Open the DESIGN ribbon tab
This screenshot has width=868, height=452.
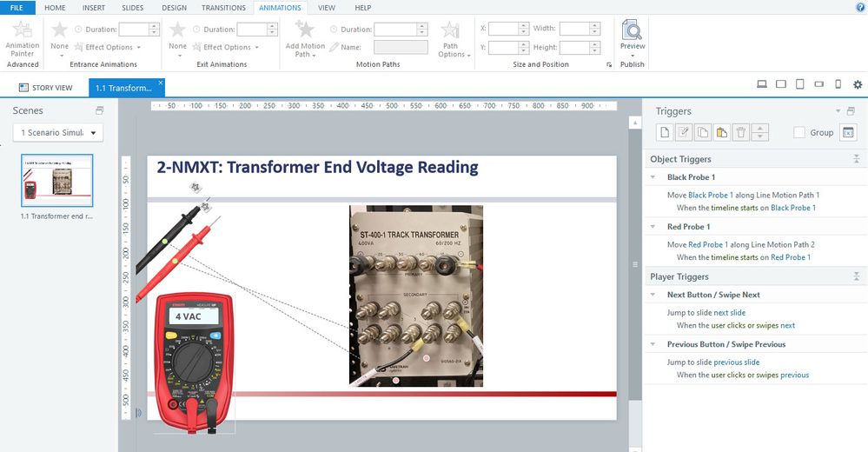pos(175,8)
